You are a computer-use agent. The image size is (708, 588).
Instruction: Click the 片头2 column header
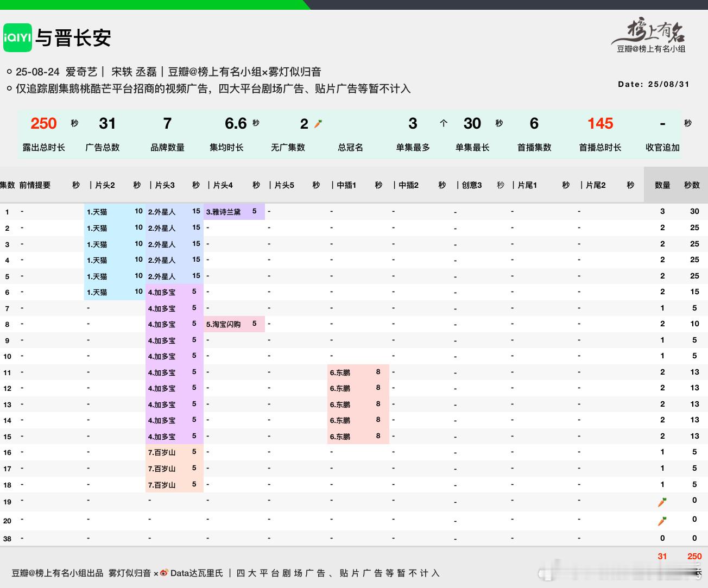coord(105,185)
